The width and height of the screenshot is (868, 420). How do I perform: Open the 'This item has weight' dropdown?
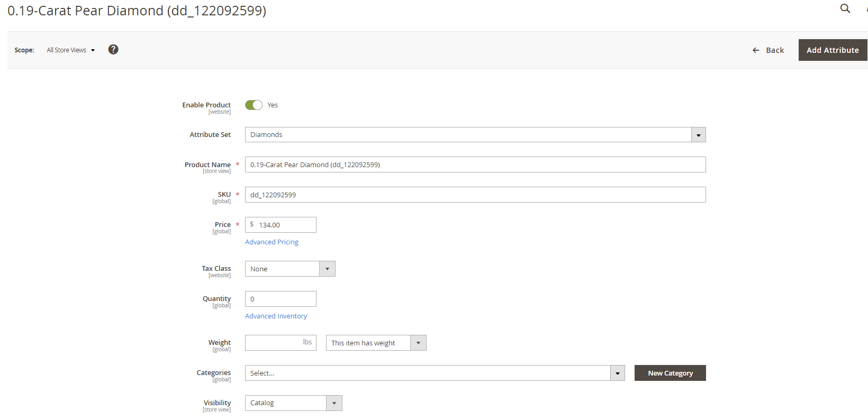pyautogui.click(x=376, y=343)
